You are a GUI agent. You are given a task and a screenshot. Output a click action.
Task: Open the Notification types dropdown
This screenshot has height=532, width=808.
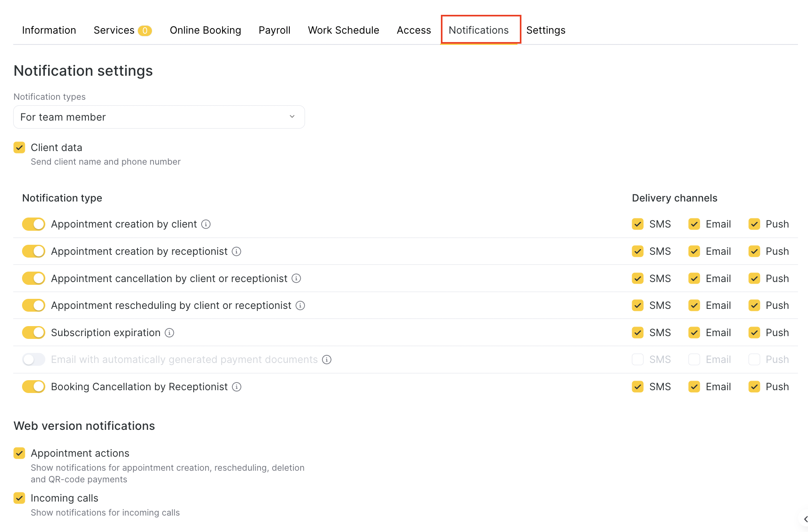159,117
